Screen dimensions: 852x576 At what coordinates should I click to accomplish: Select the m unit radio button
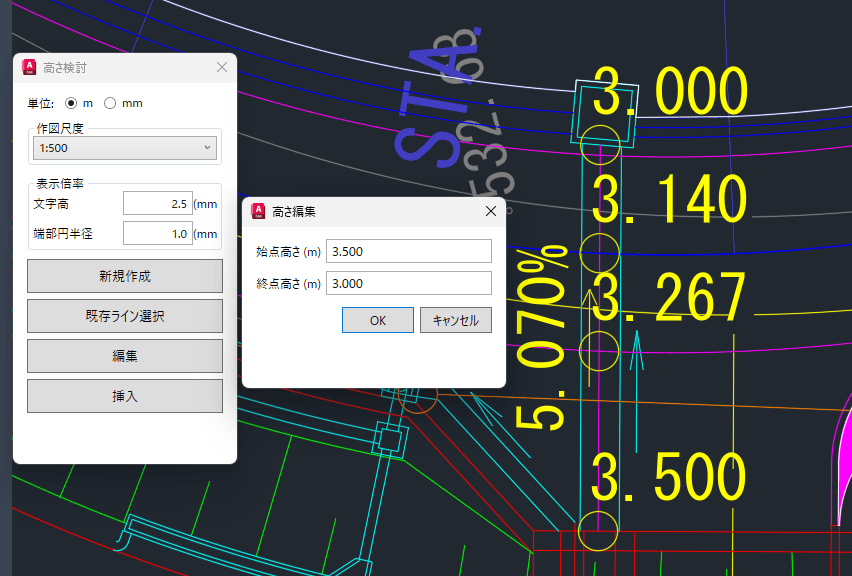[x=71, y=103]
